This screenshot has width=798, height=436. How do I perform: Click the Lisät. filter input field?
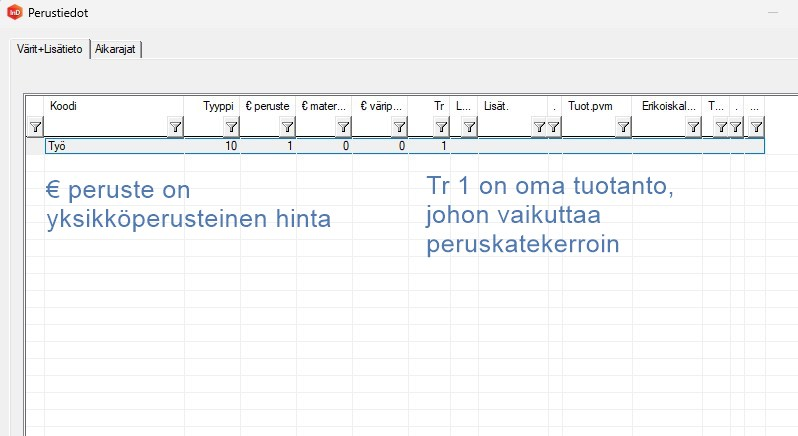(505, 127)
